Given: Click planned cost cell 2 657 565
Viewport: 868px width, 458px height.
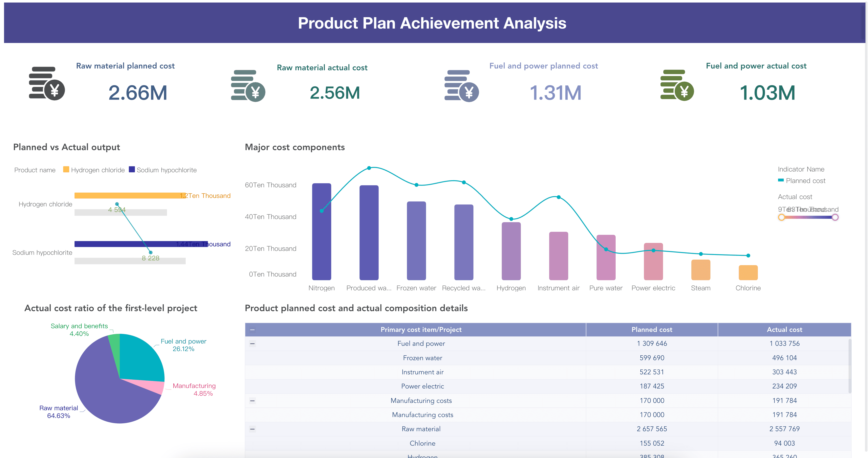Looking at the screenshot, I should coord(652,429).
